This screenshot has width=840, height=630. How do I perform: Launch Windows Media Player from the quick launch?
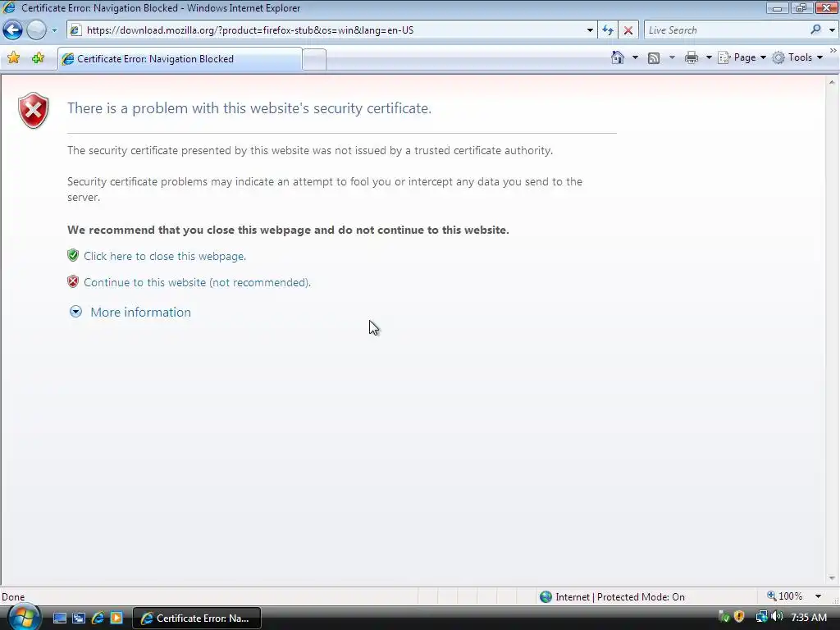pos(116,619)
